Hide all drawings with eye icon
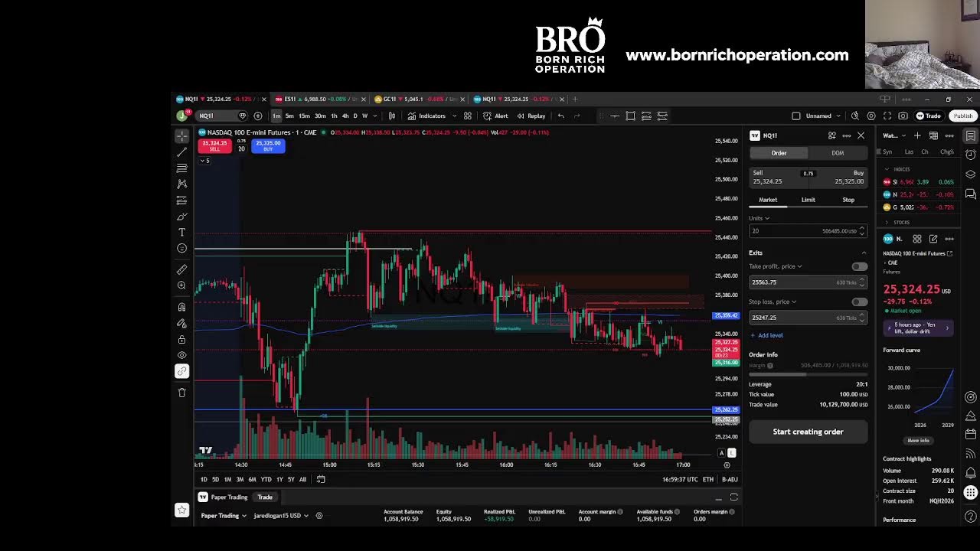Screen dimensions: 980x551 pos(181,355)
